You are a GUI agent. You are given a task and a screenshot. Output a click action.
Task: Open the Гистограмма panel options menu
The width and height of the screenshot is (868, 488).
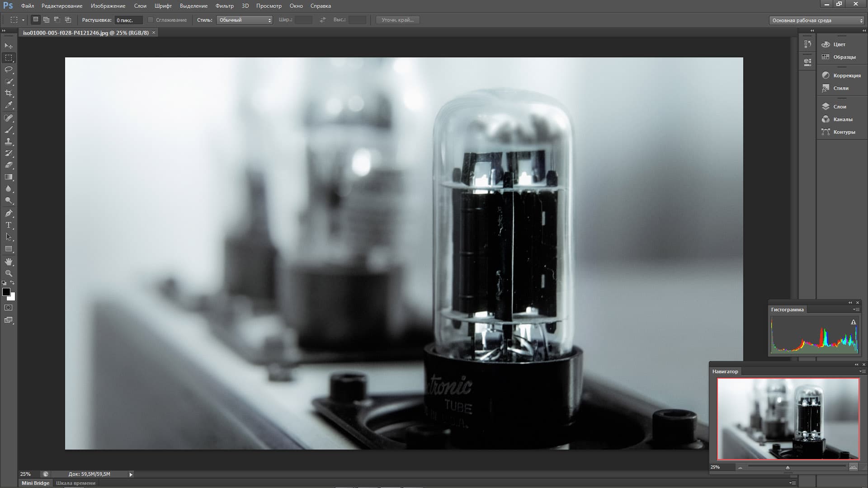[856, 310]
